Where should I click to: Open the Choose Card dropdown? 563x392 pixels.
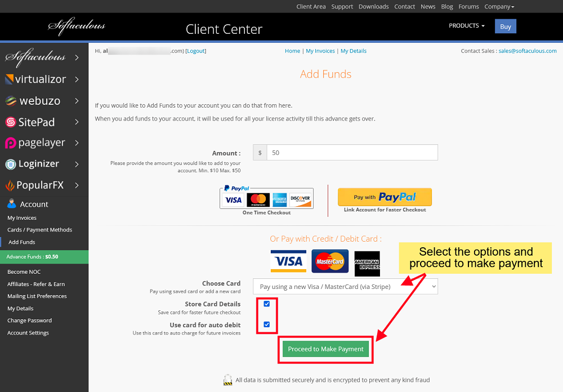pyautogui.click(x=345, y=286)
